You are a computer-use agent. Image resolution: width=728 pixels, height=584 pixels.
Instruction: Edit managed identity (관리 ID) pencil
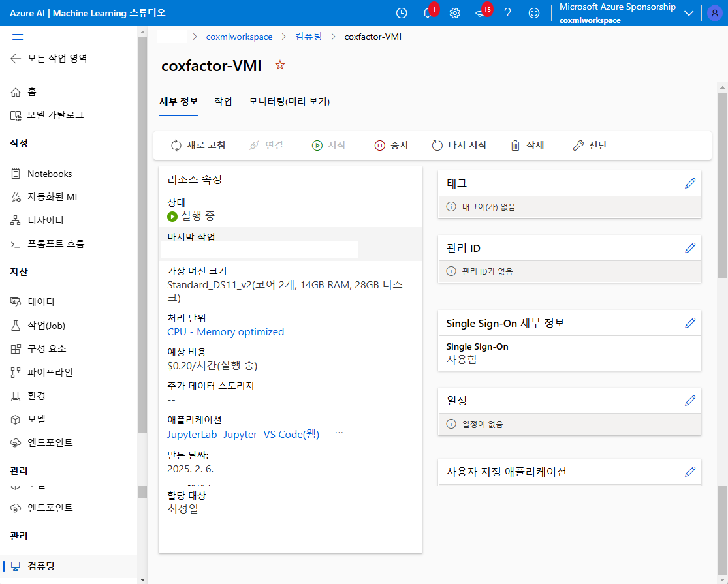click(x=690, y=248)
